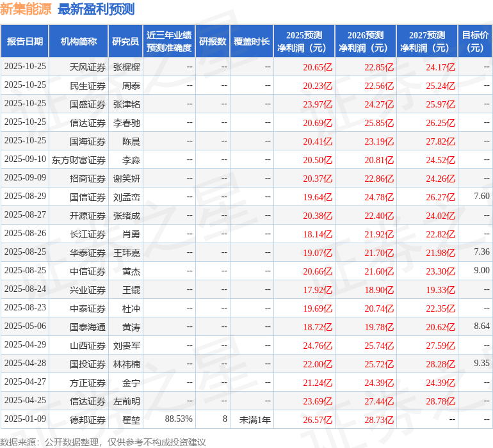
Task: Click the 德邦证券 institution name
Action: pos(88,420)
